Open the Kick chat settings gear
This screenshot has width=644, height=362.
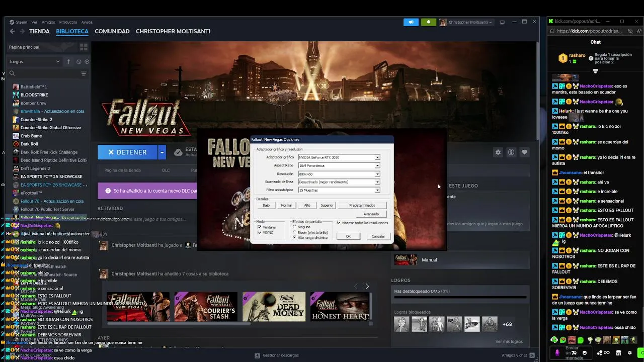click(x=629, y=353)
